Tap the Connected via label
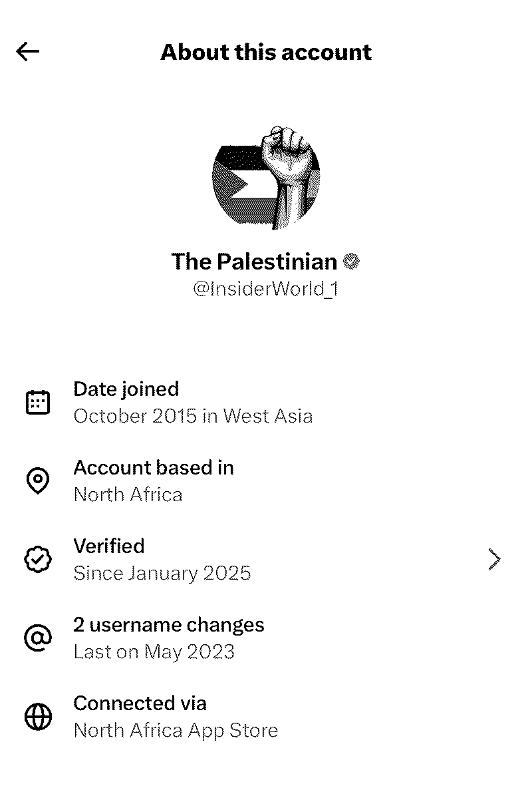Image resolution: width=532 pixels, height=786 pixels. coord(140,703)
